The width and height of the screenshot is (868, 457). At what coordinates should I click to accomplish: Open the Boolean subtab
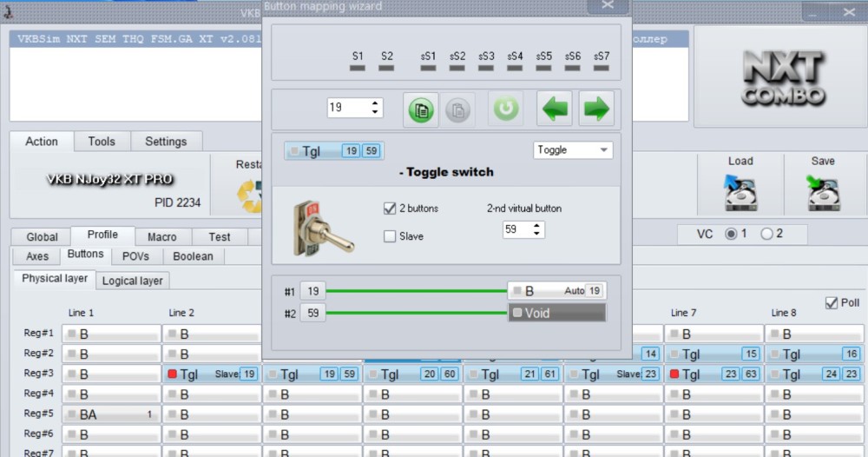click(x=193, y=256)
